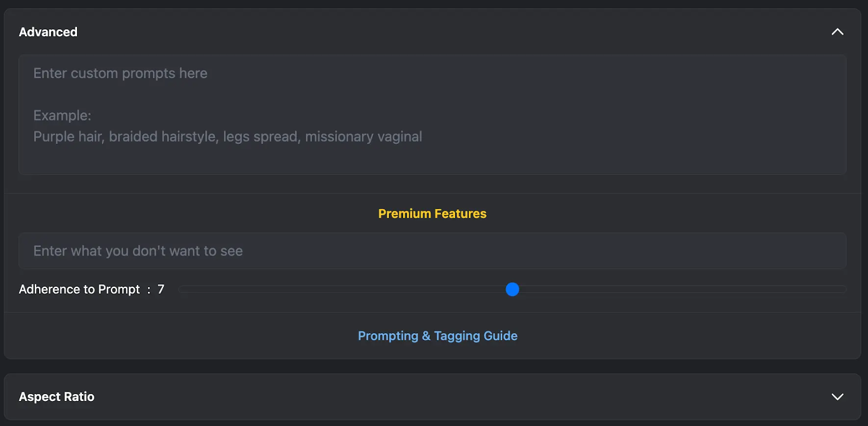
Task: Click the blue slider knob
Action: pyautogui.click(x=512, y=289)
